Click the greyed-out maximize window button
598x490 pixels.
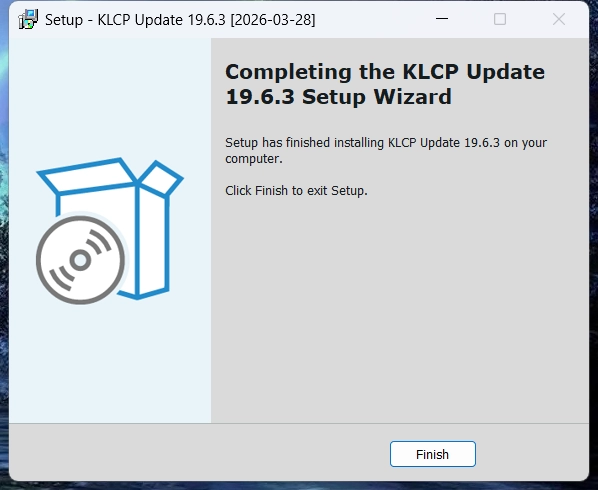500,19
